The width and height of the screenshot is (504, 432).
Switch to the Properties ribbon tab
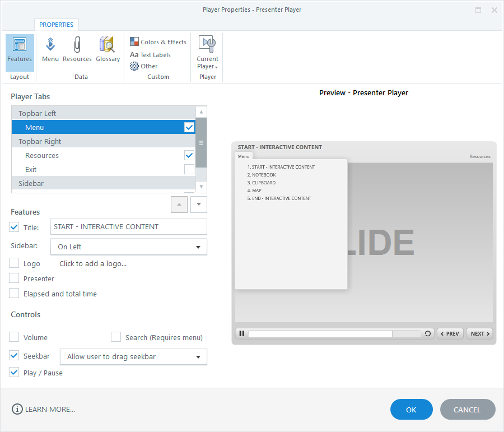[x=57, y=25]
